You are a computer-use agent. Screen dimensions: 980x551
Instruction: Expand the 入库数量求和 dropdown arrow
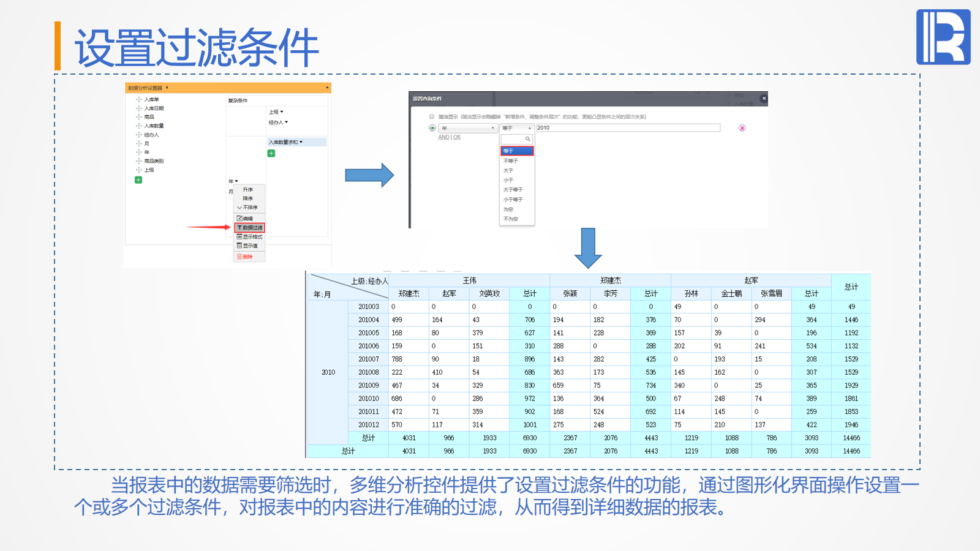(301, 142)
